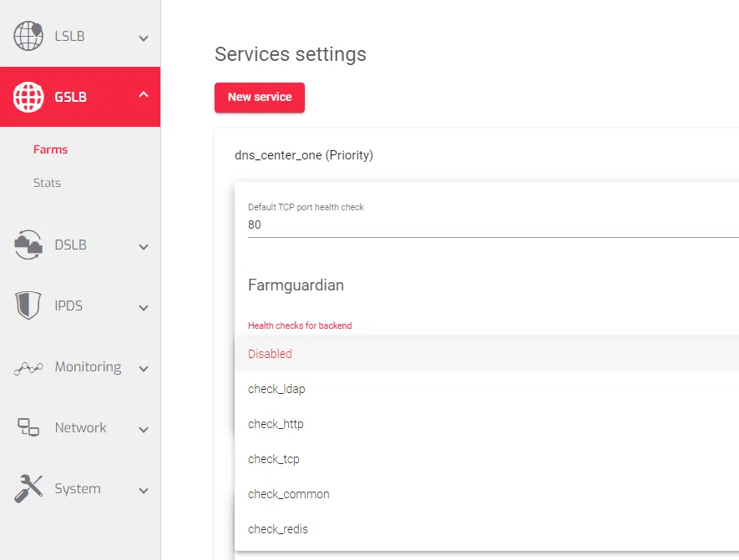Open the Stats submenu item

tap(47, 183)
